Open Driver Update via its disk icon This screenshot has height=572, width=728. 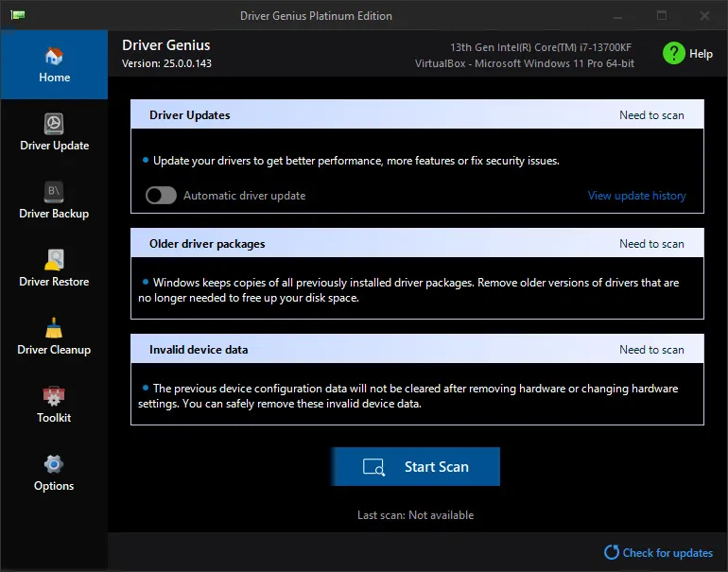(54, 124)
